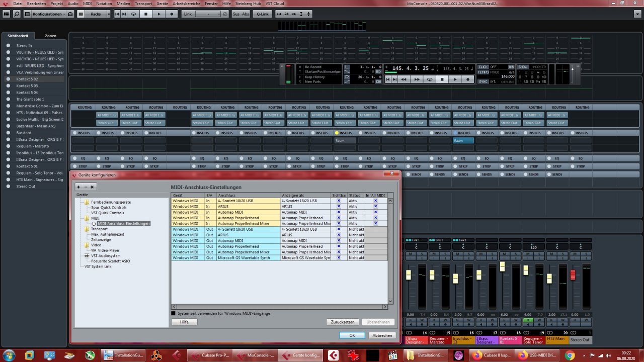Image resolution: width=644 pixels, height=362 pixels.
Task: Toggle Sichtbar checkbox for ARIUS input row
Action: click(339, 206)
